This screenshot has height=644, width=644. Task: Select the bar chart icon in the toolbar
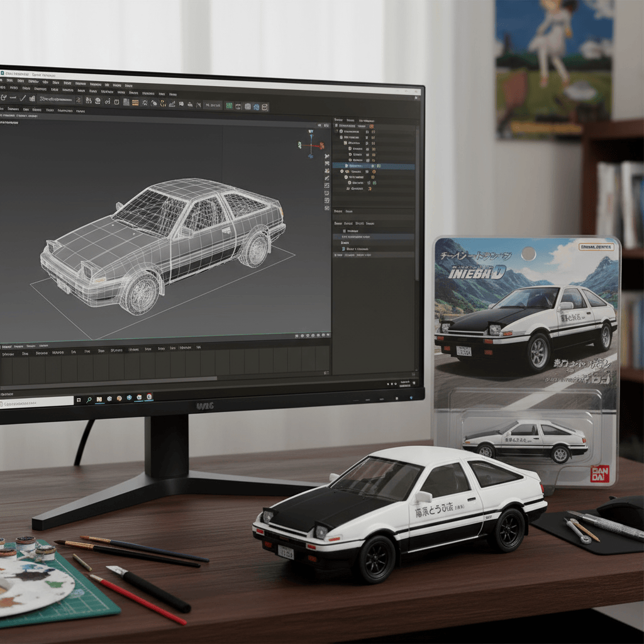coord(32,99)
